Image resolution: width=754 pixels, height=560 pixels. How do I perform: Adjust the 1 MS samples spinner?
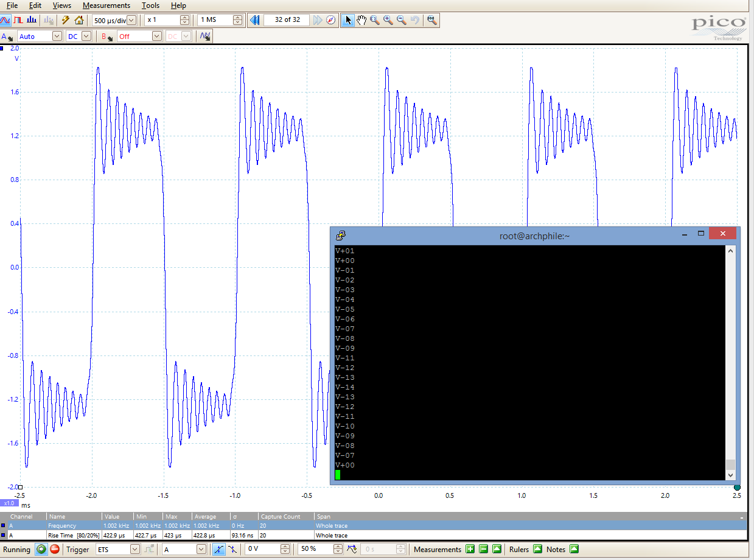[237, 20]
